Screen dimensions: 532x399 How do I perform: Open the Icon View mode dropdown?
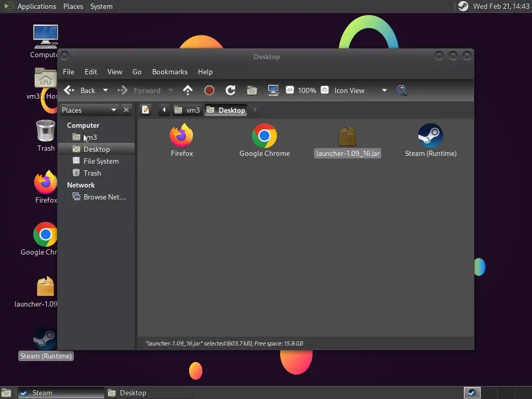tap(361, 90)
